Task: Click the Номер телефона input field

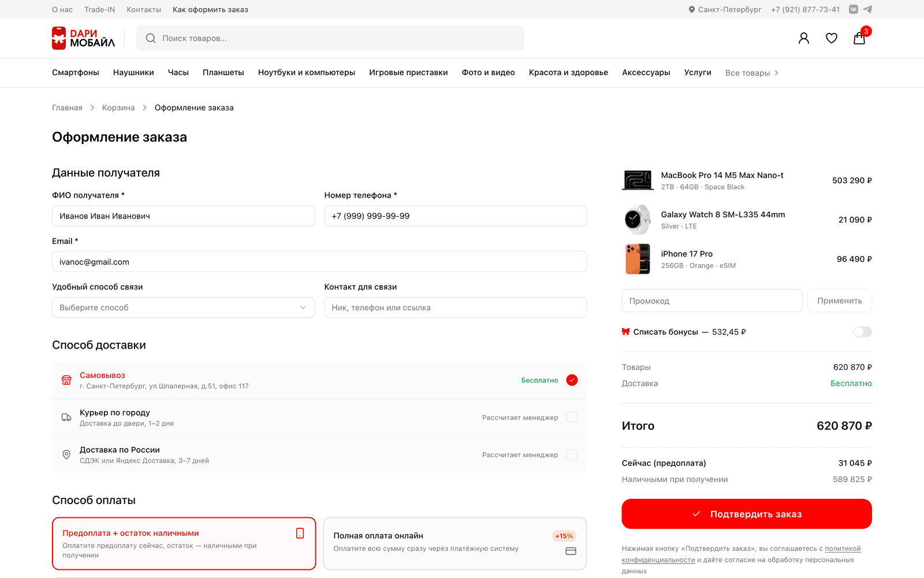Action: click(456, 216)
